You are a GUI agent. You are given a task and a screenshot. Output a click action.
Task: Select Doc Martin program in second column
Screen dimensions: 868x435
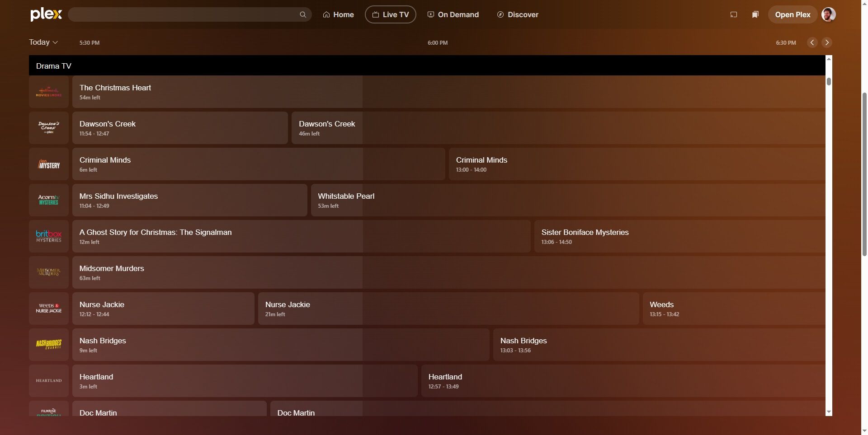click(548, 408)
